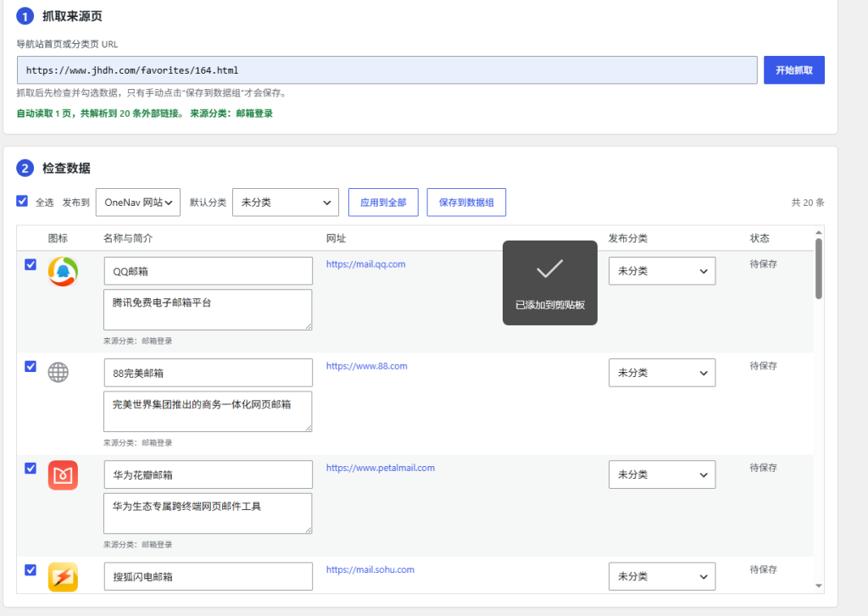Viewport: 868px width, 616px height.
Task: Click the 图标 column header
Action: (x=58, y=239)
